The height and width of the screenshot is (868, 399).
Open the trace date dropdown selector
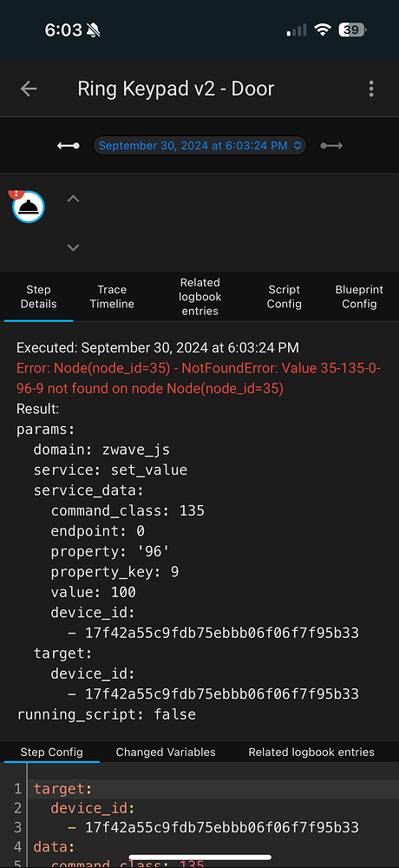(199, 146)
